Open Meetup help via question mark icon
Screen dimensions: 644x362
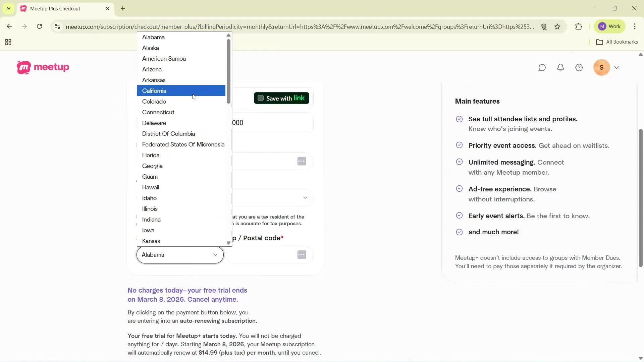coord(579,67)
